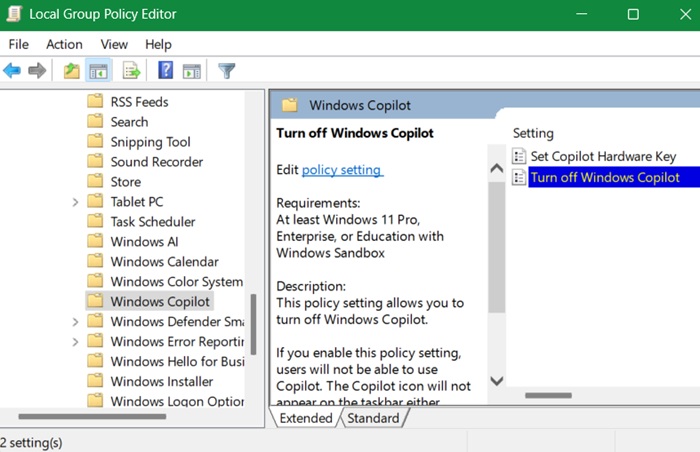Select Windows Logon Options folder
This screenshot has width=700, height=452.
point(177,401)
